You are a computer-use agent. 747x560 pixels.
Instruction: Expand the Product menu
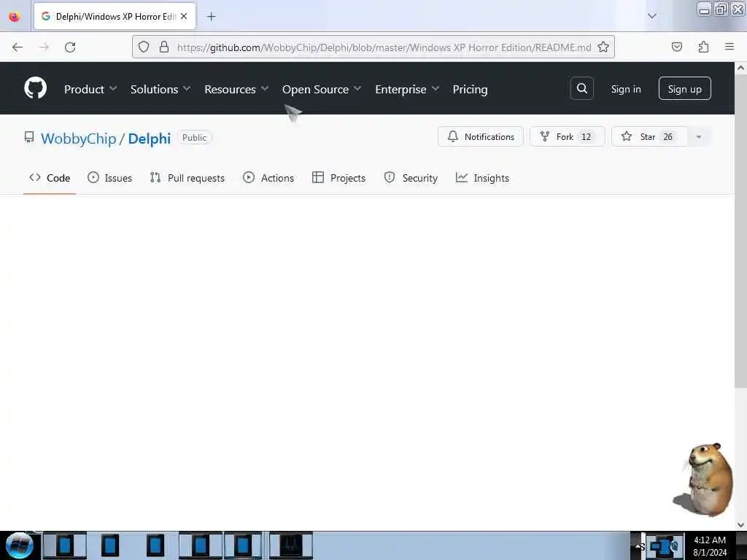click(90, 90)
